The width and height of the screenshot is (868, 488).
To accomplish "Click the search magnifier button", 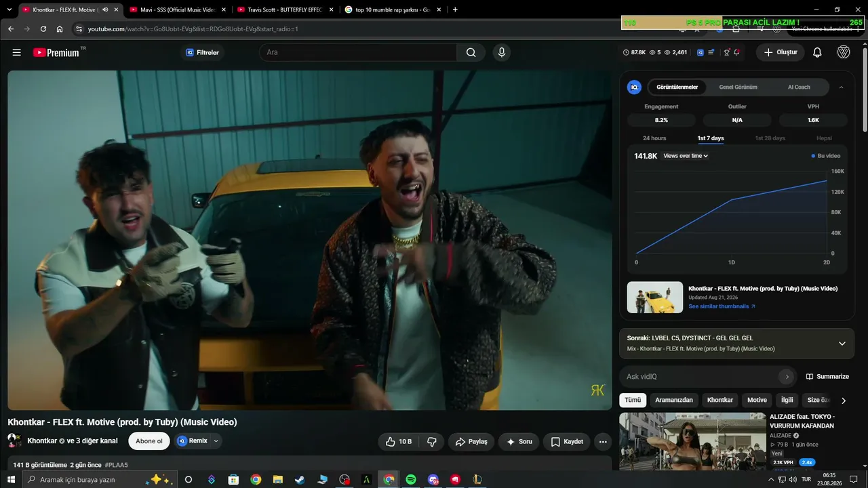I will coord(471,52).
